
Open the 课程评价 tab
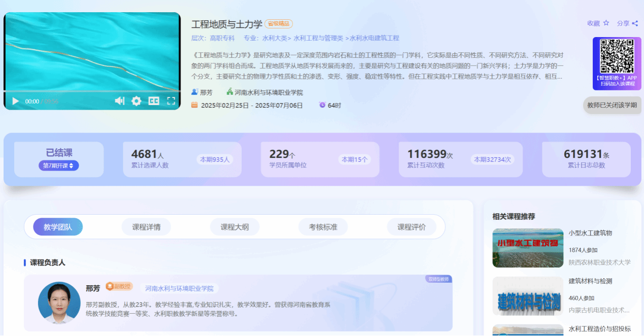tap(411, 227)
